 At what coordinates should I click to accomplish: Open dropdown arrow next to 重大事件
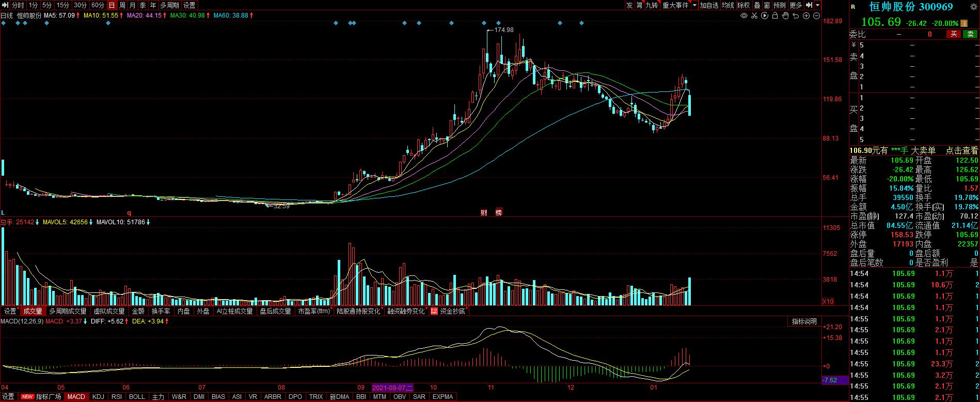[694, 5]
